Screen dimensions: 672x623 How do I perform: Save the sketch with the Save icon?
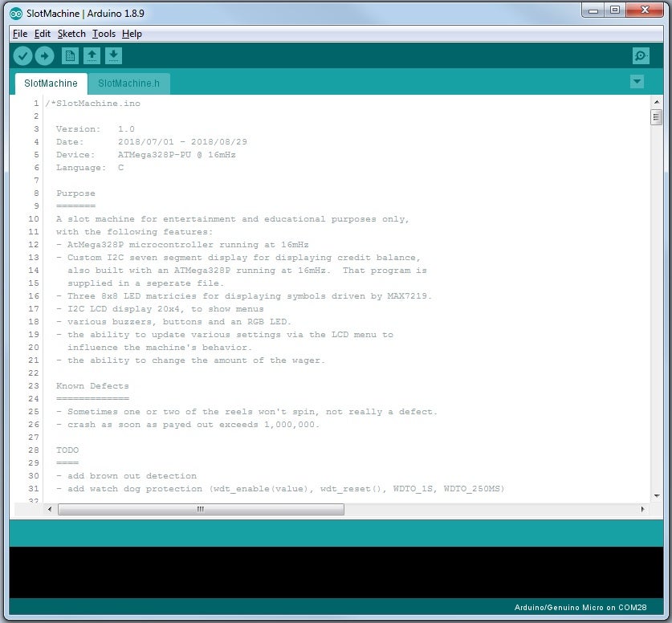tap(113, 55)
